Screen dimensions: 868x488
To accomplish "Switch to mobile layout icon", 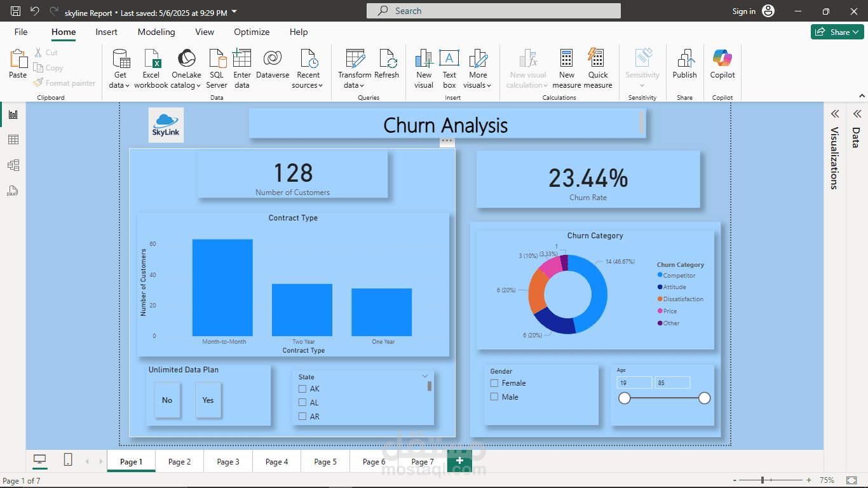I will [69, 460].
